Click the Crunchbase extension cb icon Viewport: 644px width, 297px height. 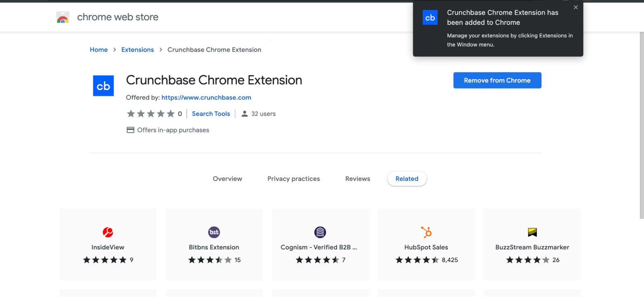click(103, 86)
